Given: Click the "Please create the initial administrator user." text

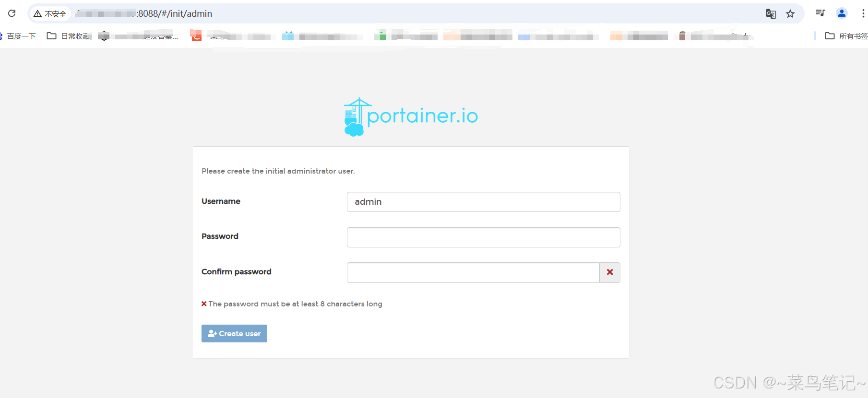Looking at the screenshot, I should click(278, 171).
